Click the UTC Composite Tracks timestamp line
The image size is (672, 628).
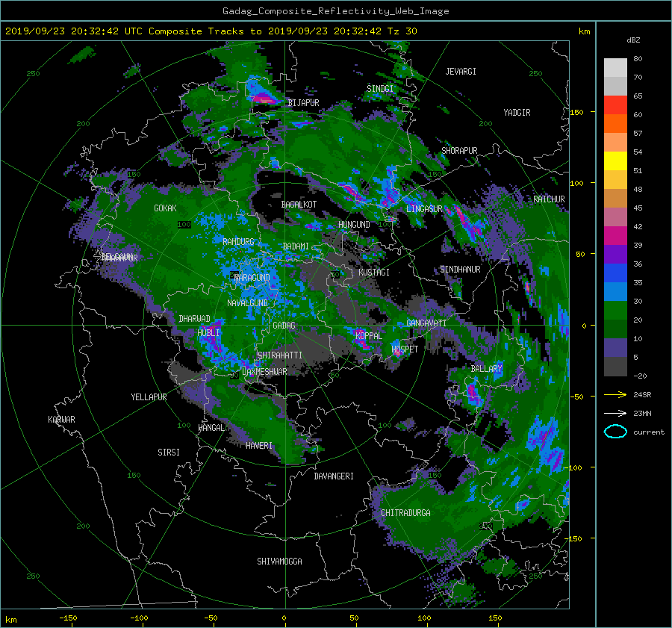(x=211, y=31)
